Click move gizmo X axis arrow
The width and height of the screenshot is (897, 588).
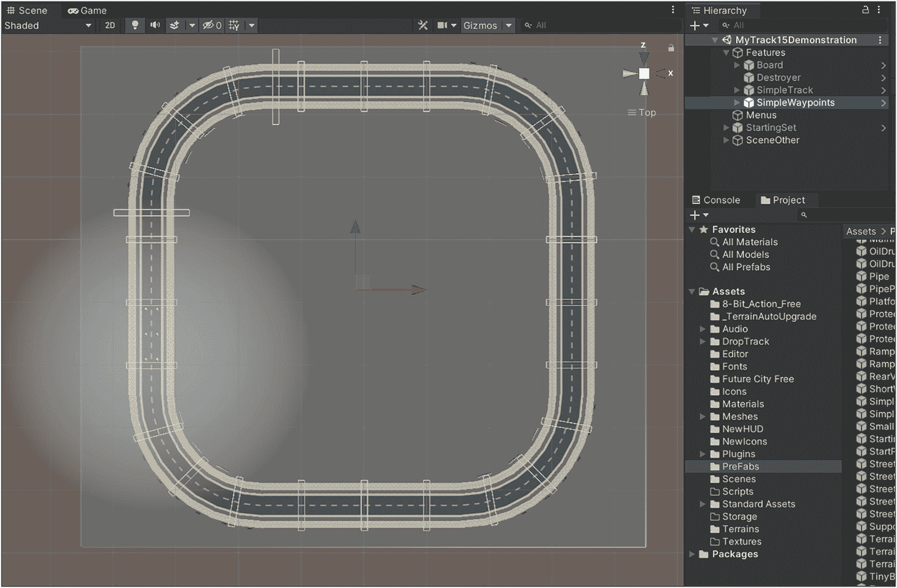point(418,290)
